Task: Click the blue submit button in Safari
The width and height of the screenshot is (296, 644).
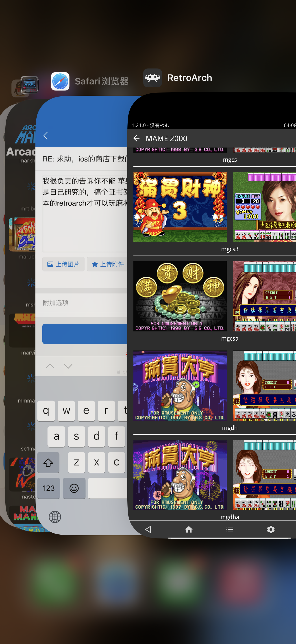Action: [x=85, y=334]
